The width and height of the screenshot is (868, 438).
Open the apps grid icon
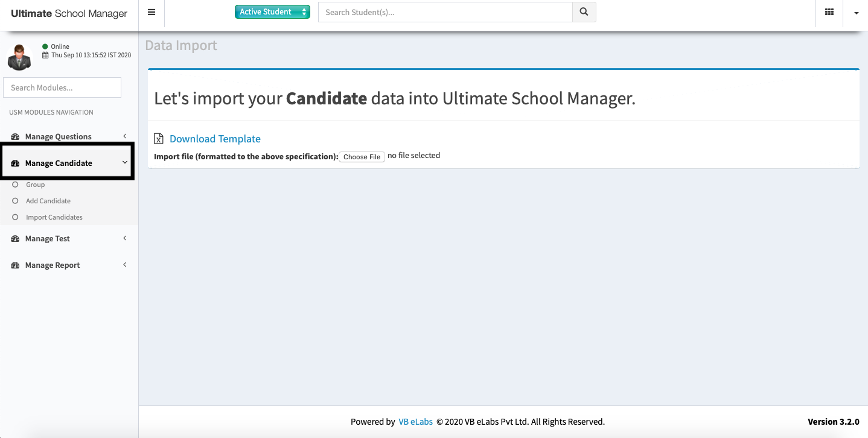pyautogui.click(x=829, y=12)
